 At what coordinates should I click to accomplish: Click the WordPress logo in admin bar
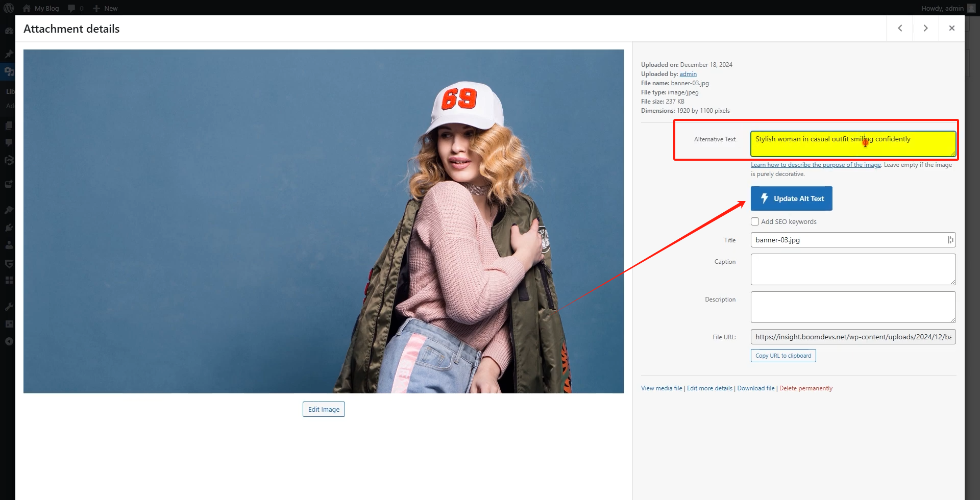coord(9,8)
